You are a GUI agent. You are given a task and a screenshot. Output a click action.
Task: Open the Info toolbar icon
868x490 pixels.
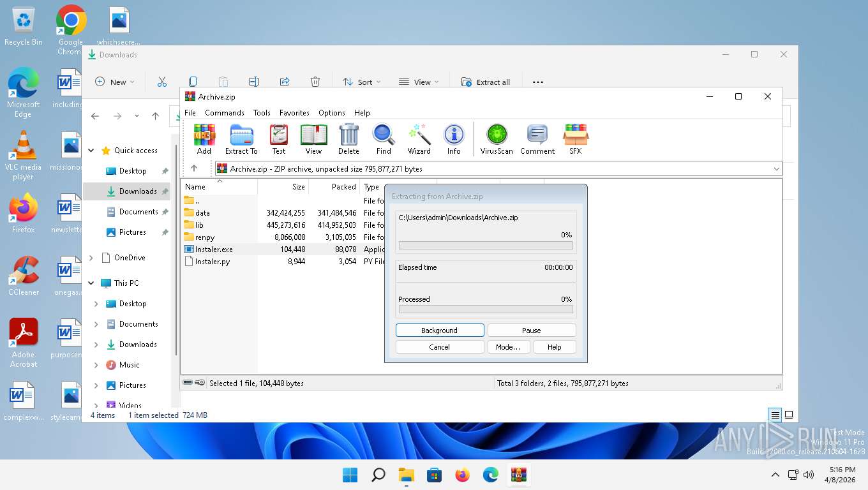click(454, 139)
